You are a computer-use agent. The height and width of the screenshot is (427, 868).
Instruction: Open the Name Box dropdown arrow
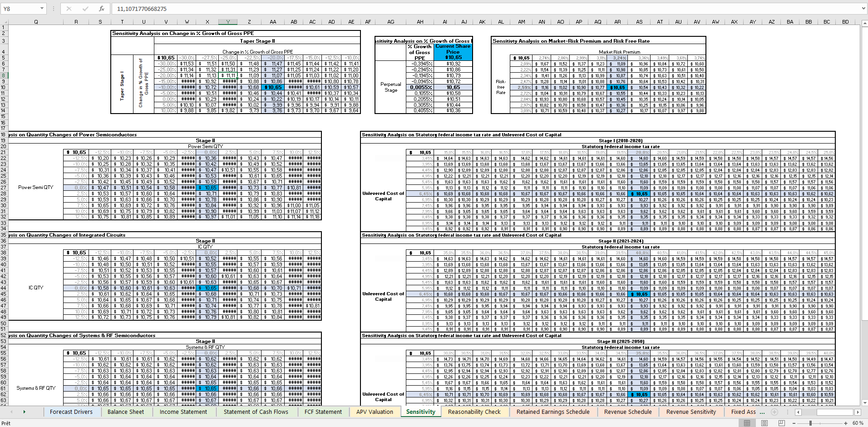(x=42, y=9)
